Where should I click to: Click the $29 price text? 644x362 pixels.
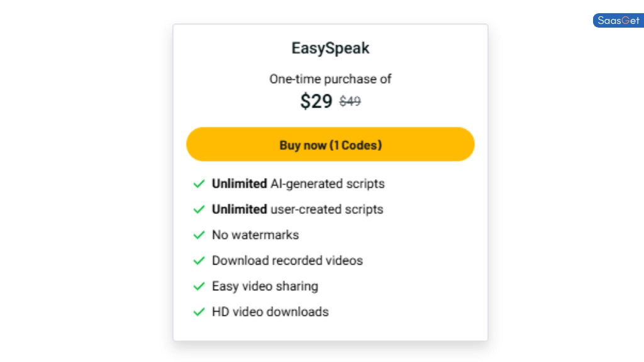pos(316,101)
